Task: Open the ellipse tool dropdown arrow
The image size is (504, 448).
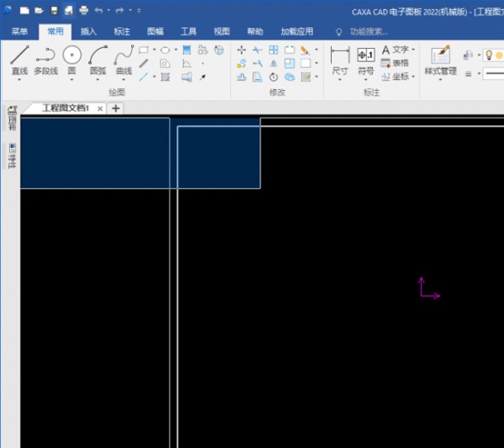Action: tap(176, 50)
